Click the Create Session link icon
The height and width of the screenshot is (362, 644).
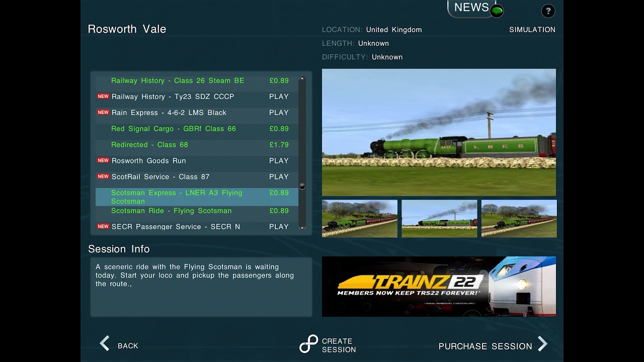[309, 344]
